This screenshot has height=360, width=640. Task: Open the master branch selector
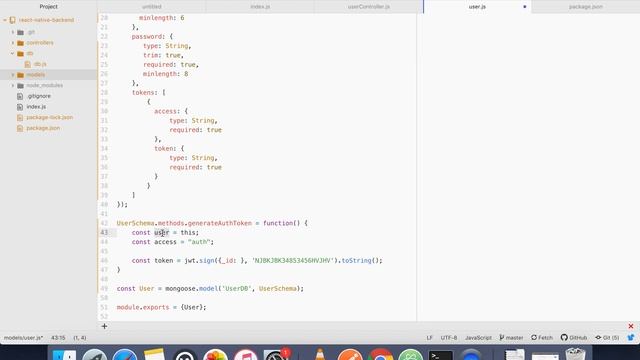tap(511, 338)
